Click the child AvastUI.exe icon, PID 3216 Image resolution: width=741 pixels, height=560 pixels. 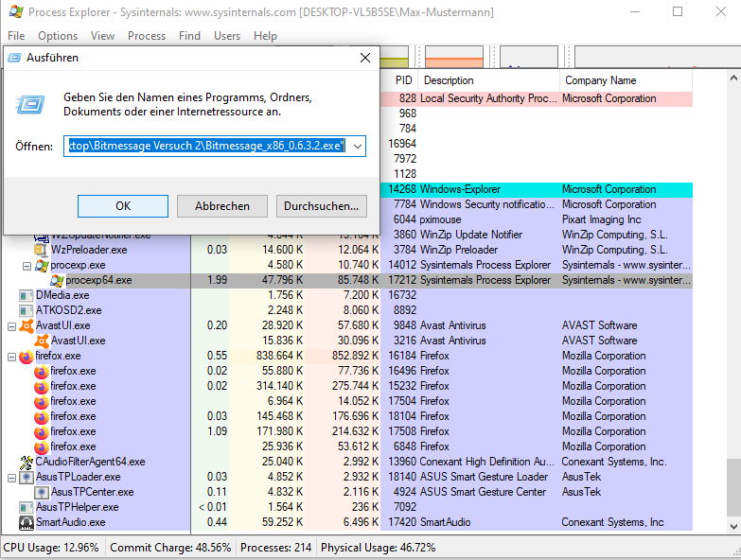[42, 341]
